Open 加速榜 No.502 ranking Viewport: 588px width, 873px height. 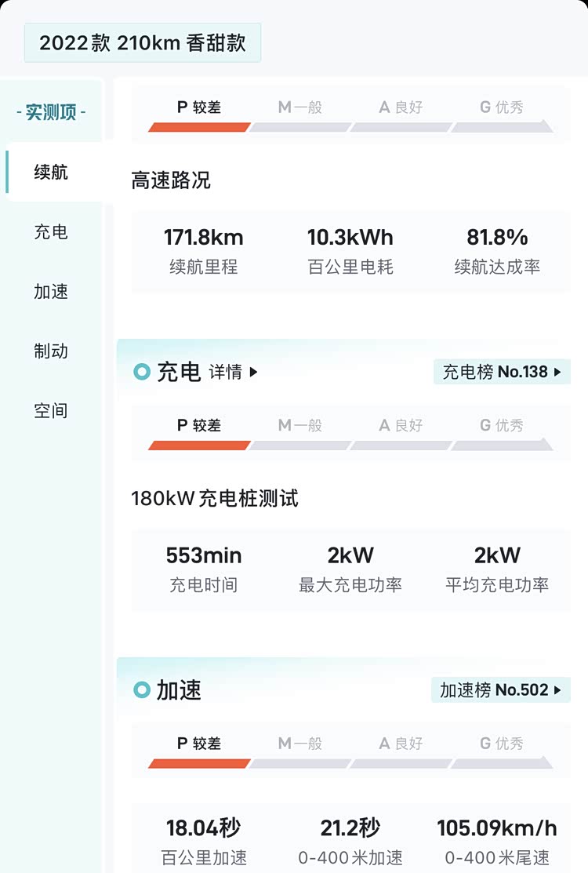click(x=500, y=690)
